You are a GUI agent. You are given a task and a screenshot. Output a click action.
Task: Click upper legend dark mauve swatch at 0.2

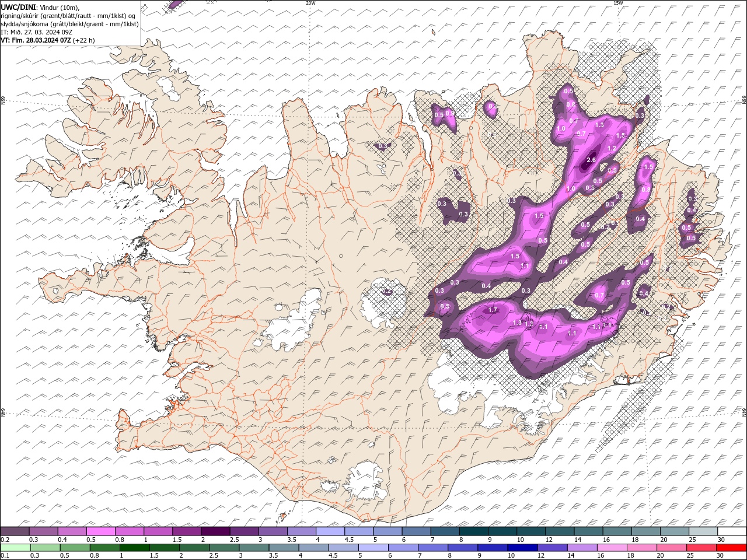click(x=15, y=531)
